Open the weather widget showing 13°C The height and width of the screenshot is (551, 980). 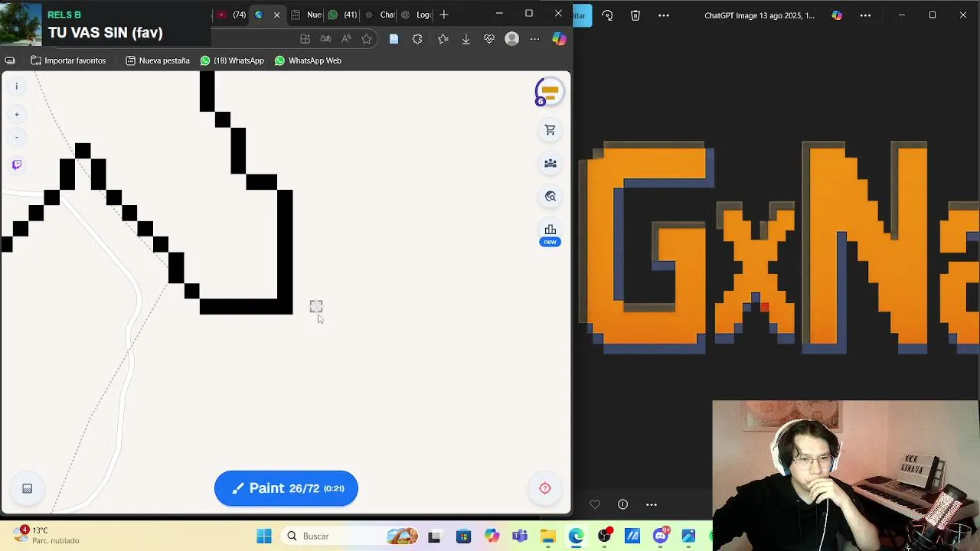click(x=44, y=535)
